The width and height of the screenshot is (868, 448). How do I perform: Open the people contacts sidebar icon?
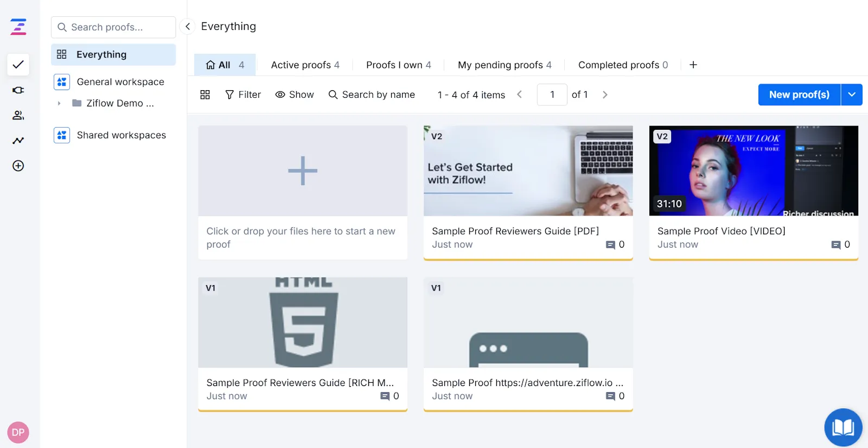[18, 115]
